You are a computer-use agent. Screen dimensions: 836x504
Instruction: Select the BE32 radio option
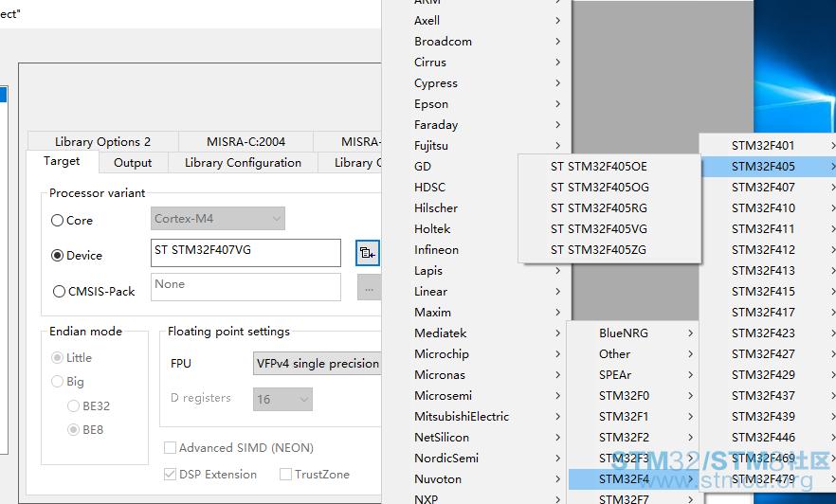74,406
